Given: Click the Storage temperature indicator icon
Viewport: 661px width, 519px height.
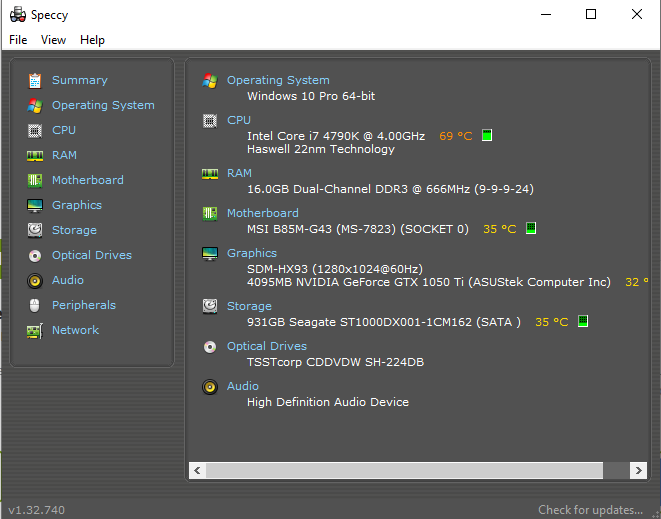Looking at the screenshot, I should [583, 322].
